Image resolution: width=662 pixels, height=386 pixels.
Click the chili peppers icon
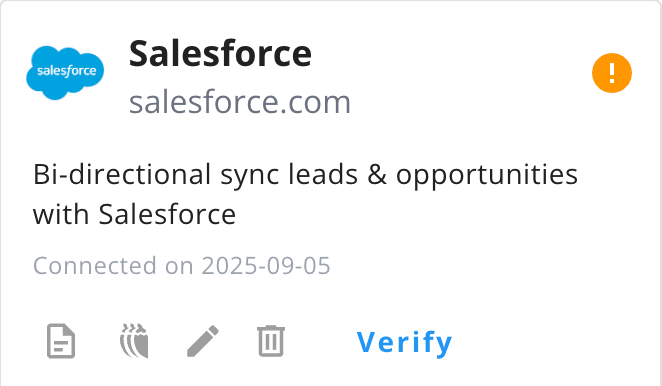pos(134,341)
